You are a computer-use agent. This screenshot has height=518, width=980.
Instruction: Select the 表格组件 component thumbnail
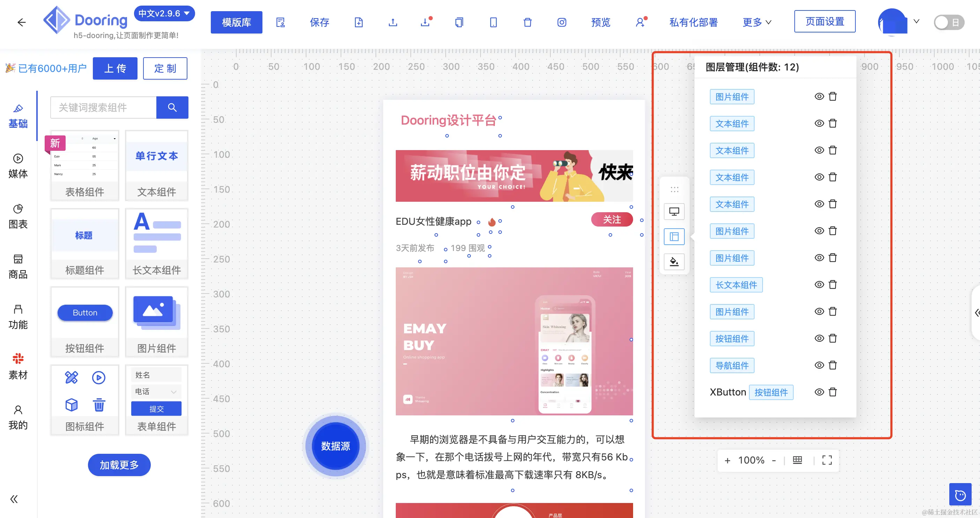click(84, 165)
